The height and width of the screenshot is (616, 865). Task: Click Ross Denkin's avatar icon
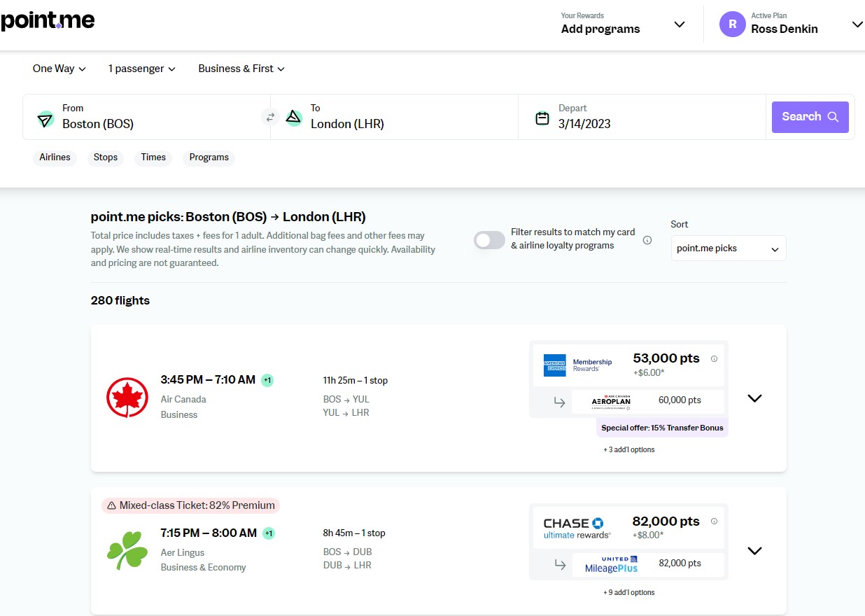(x=733, y=24)
